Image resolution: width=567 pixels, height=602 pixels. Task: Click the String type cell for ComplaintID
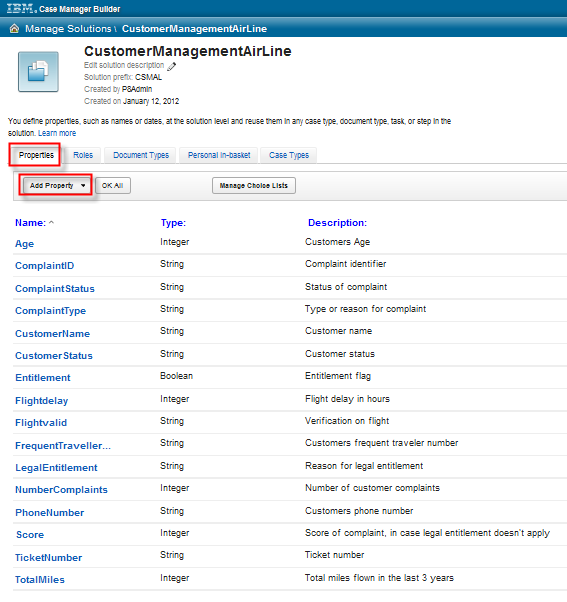pyautogui.click(x=172, y=264)
